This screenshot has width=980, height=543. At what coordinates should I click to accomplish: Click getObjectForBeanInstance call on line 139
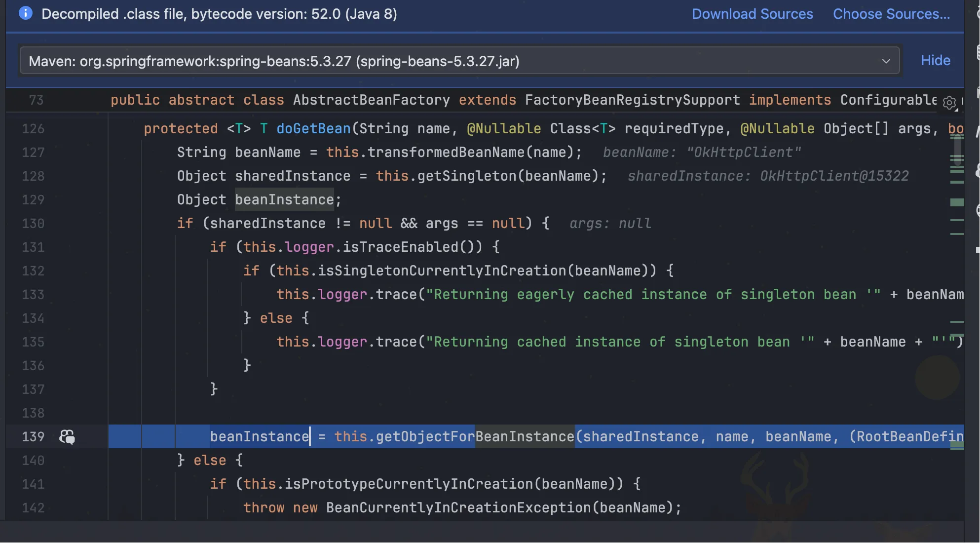475,437
